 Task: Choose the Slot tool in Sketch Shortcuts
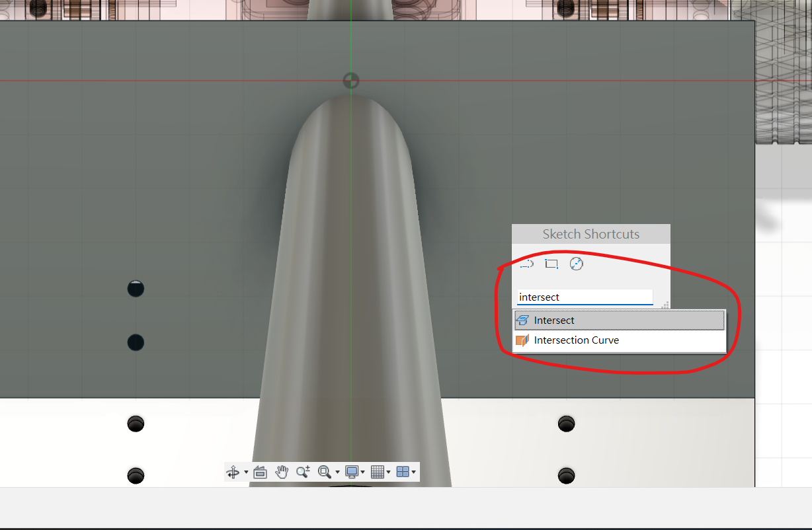[x=526, y=264]
